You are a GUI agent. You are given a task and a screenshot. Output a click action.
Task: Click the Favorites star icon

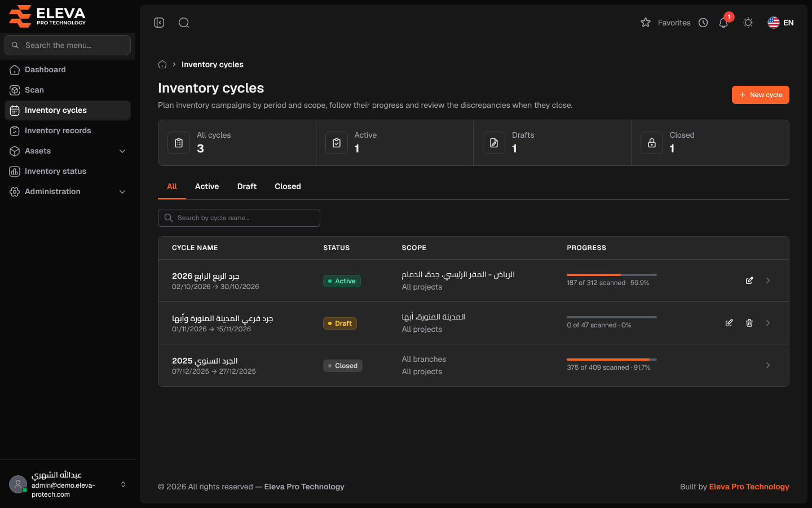click(646, 23)
